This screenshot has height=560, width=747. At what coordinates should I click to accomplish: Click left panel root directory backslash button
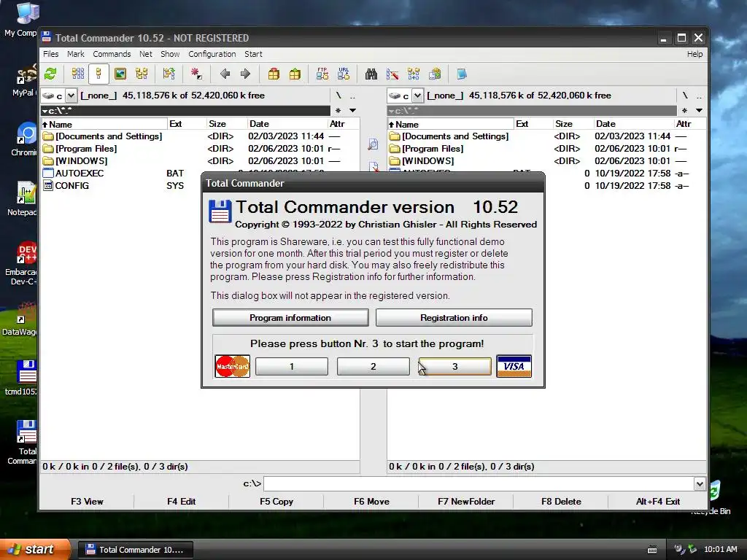coord(338,96)
